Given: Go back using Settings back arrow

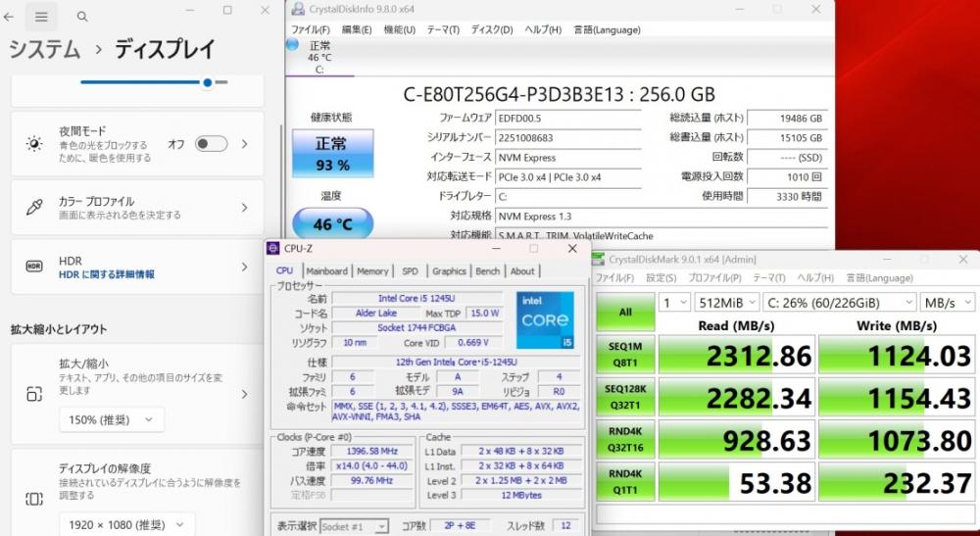Looking at the screenshot, I should [9, 17].
